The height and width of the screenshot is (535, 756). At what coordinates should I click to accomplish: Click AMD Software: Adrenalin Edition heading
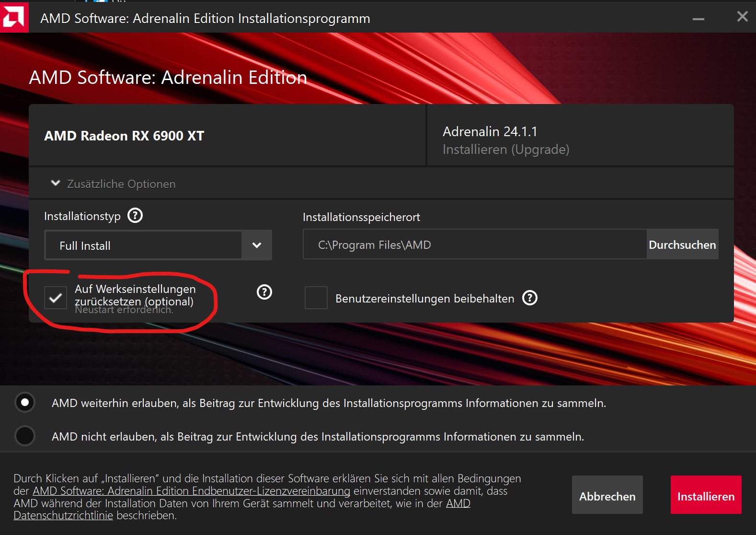click(168, 77)
